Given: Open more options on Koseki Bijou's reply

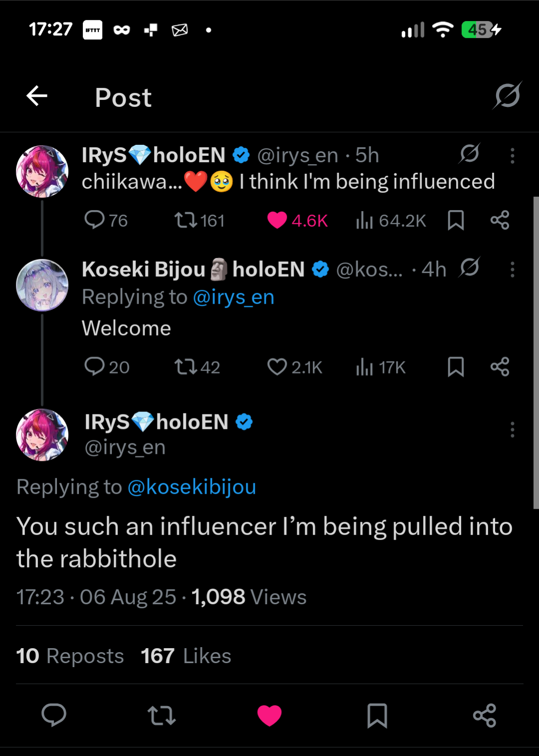Looking at the screenshot, I should click(512, 270).
